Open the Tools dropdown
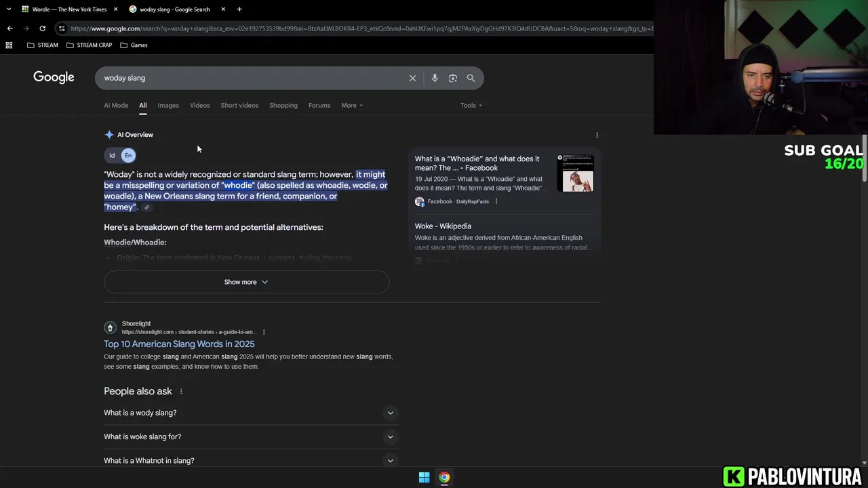The width and height of the screenshot is (868, 488). pyautogui.click(x=471, y=105)
